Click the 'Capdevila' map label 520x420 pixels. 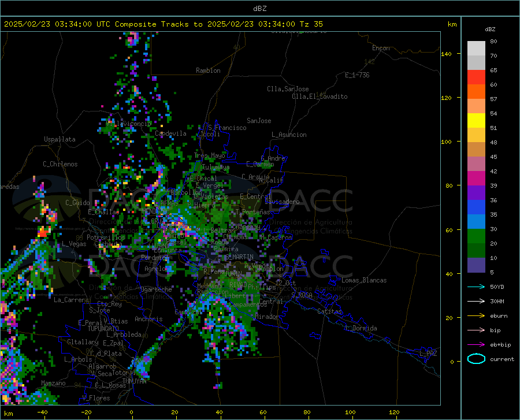tap(170, 133)
